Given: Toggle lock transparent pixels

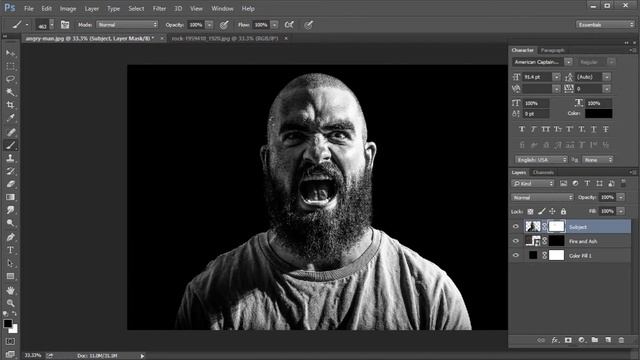Looking at the screenshot, I should tap(530, 211).
